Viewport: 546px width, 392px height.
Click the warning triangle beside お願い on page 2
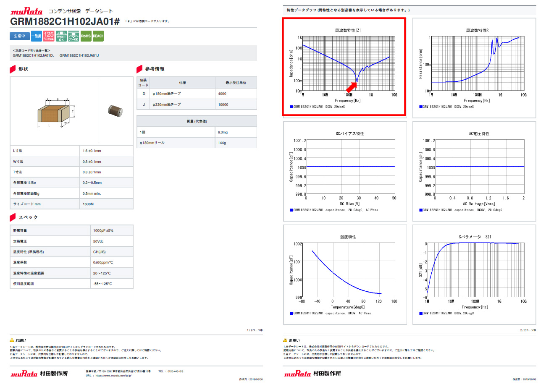click(286, 340)
